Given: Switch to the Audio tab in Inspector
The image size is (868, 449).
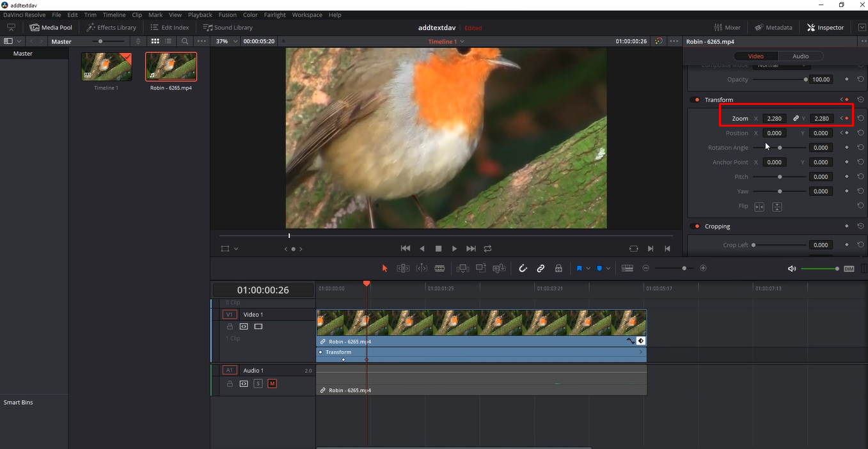Looking at the screenshot, I should 800,56.
